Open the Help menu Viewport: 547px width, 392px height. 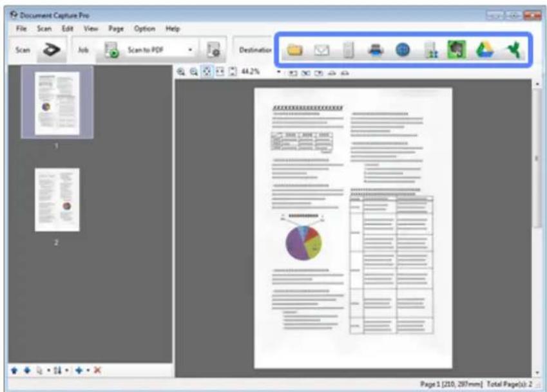coord(173,28)
